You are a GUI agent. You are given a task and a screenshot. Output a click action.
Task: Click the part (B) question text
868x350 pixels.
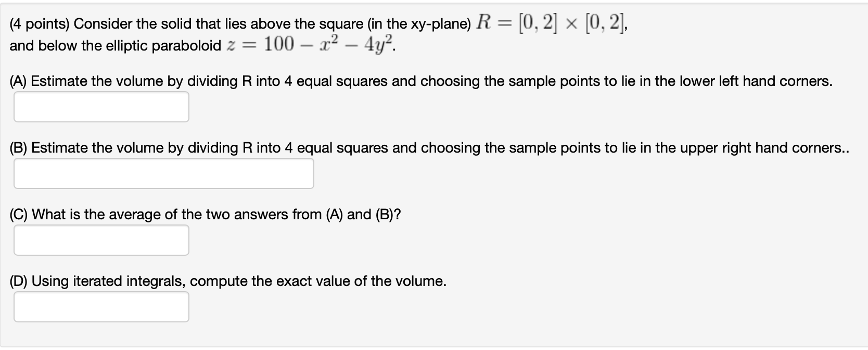point(364,147)
